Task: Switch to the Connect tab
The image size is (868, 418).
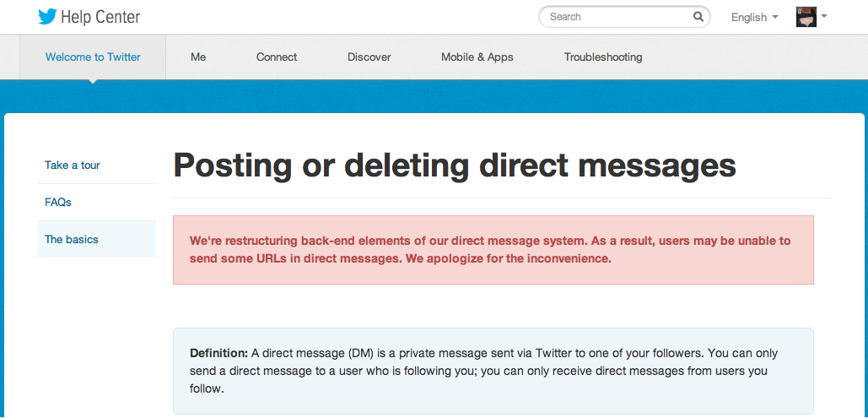Action: (277, 57)
